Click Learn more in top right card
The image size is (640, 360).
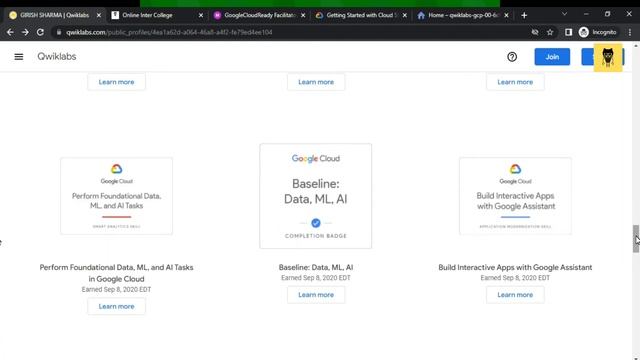coord(515,82)
